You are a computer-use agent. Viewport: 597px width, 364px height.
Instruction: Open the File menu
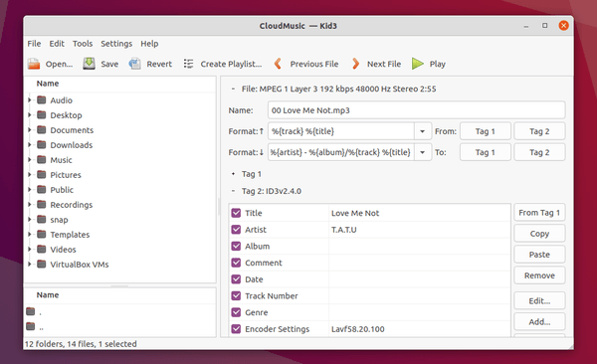point(34,44)
